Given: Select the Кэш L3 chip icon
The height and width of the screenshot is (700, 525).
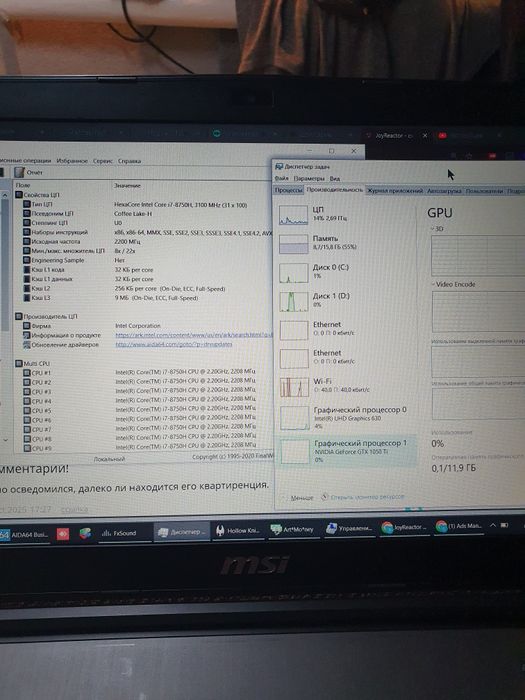Looking at the screenshot, I should click(27, 298).
